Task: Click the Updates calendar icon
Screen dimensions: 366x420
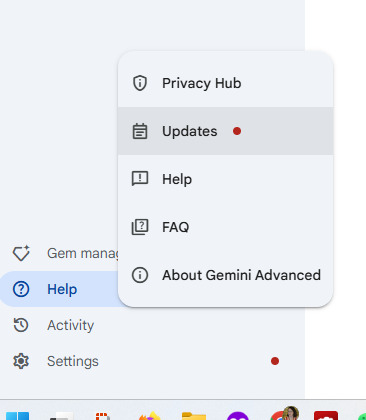Action: (140, 131)
